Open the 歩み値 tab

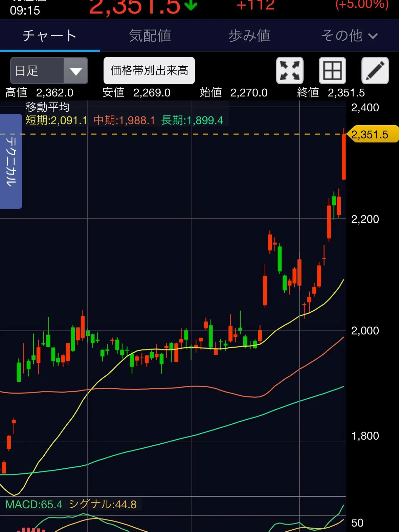coord(249,36)
